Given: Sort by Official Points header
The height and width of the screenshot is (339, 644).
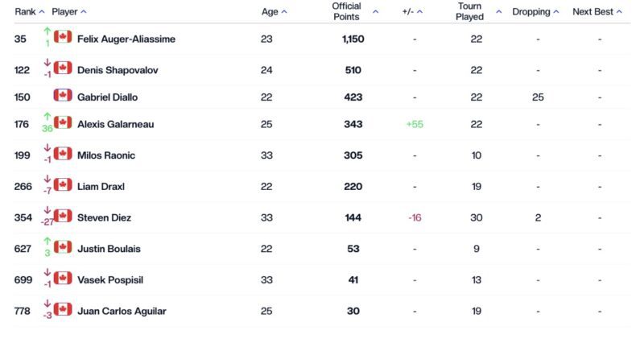Looking at the screenshot, I should coord(354,12).
